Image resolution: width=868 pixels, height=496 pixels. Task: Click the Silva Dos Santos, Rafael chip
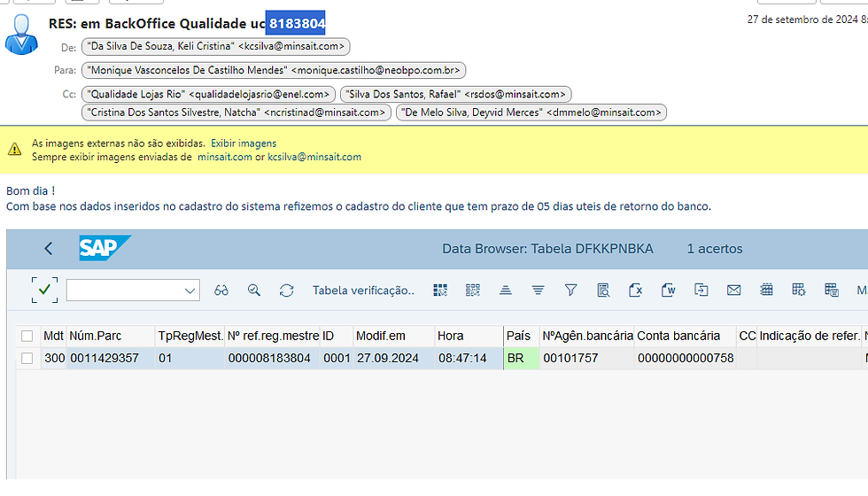coord(455,94)
